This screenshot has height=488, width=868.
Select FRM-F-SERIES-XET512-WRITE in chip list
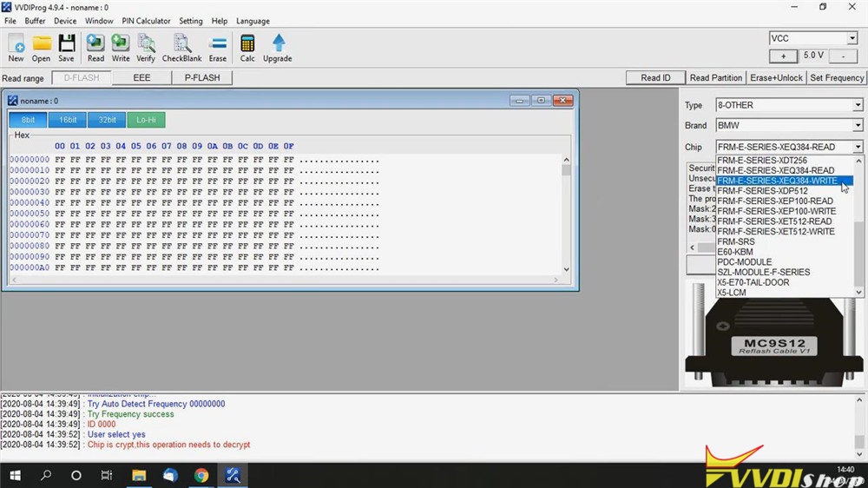click(x=776, y=232)
